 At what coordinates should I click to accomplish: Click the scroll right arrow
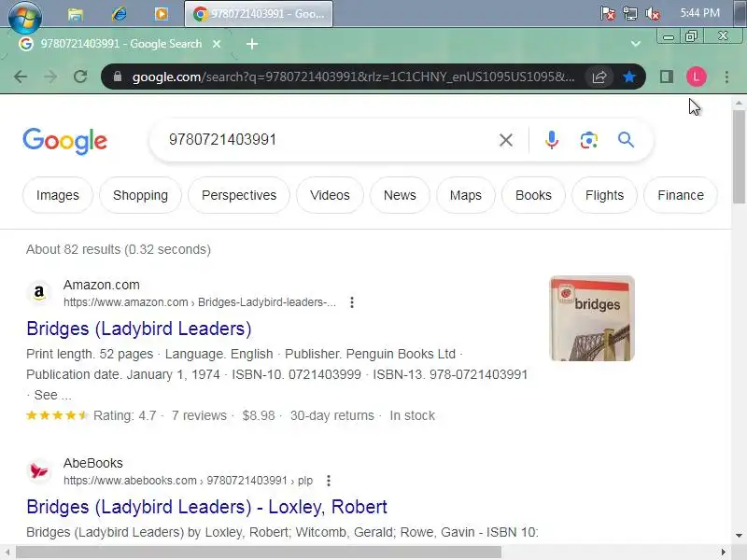[724, 553]
